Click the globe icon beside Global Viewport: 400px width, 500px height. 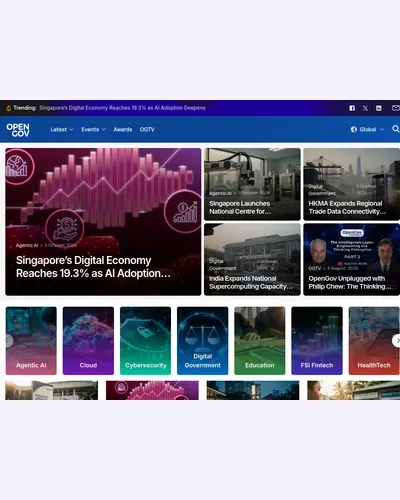tap(354, 129)
